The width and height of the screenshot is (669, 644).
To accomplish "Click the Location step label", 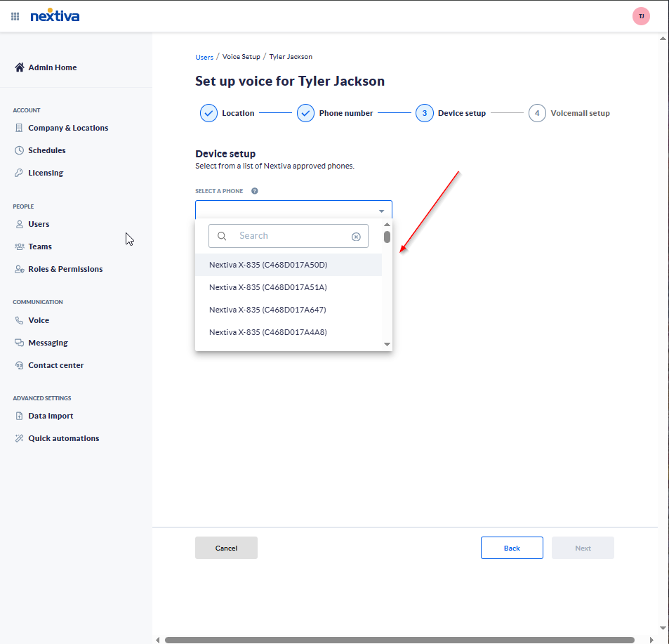I will [238, 113].
